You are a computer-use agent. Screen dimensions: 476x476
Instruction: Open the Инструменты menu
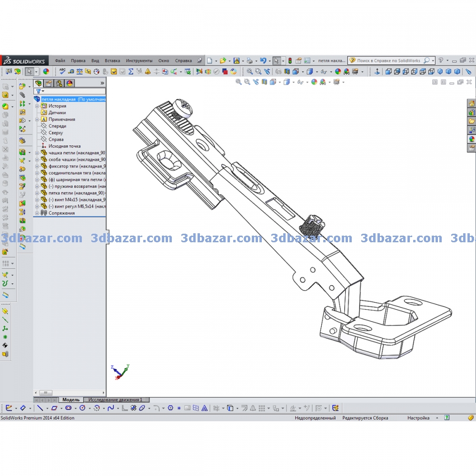pyautogui.click(x=139, y=61)
